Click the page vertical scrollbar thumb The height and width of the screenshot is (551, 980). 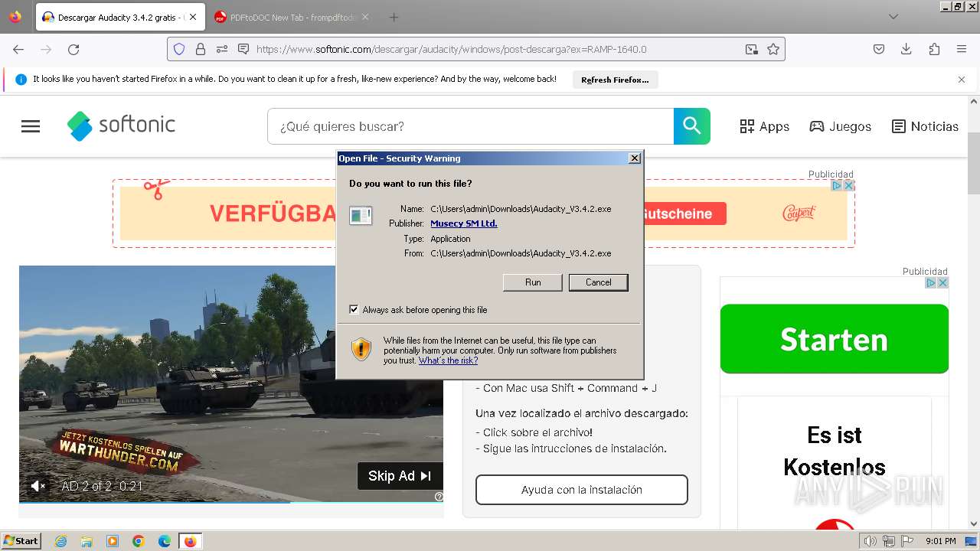[x=974, y=162]
